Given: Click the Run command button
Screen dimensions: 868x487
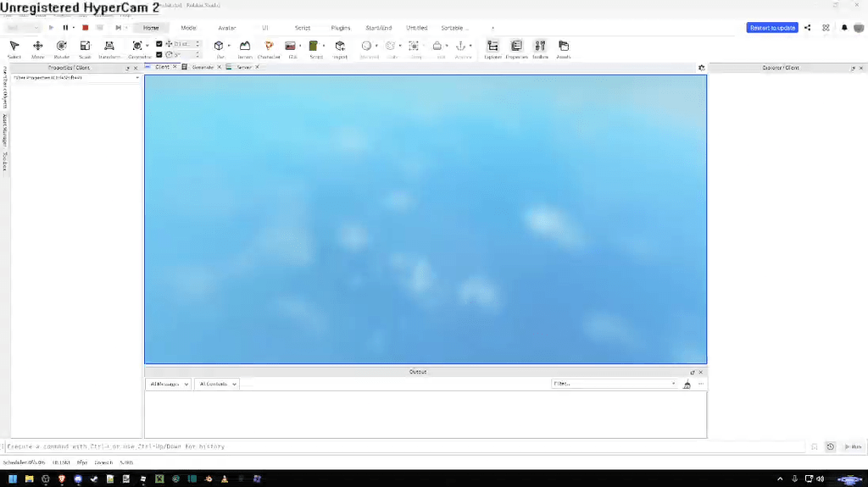Looking at the screenshot, I should [853, 446].
